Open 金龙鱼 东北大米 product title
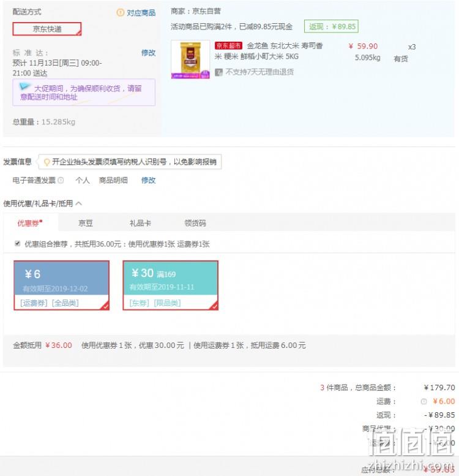 [x=269, y=51]
